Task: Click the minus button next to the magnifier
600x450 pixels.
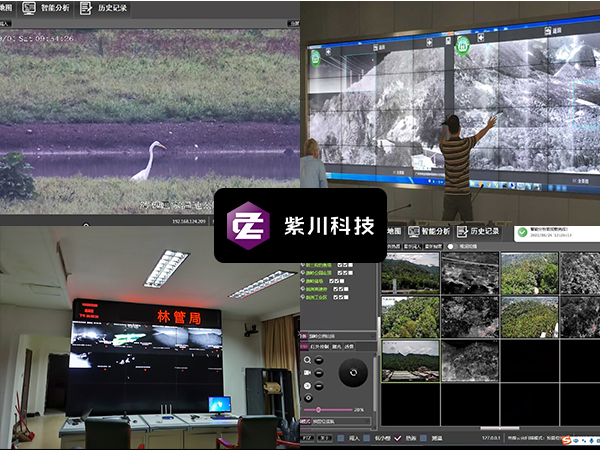Action: coord(319,360)
